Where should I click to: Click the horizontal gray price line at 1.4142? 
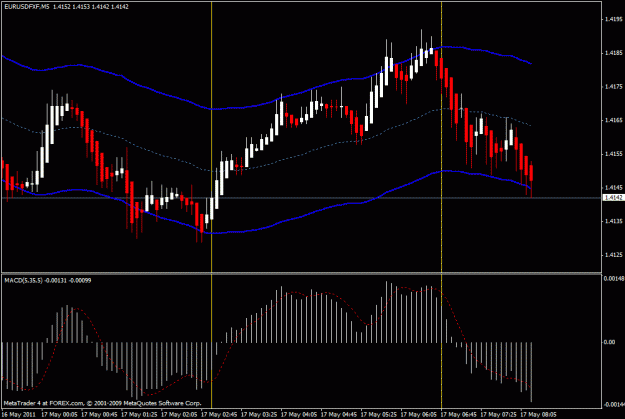[301, 198]
